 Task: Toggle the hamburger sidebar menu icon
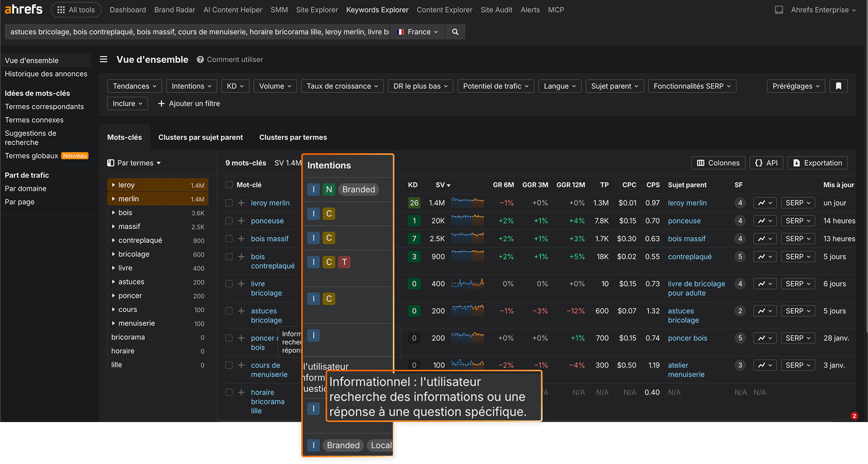104,60
